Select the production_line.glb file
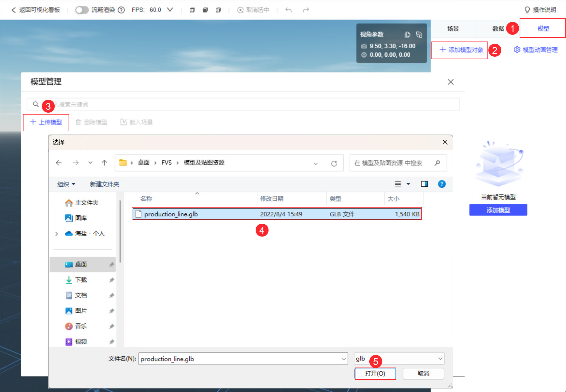Viewport: 566px width, 392px height. [277, 214]
